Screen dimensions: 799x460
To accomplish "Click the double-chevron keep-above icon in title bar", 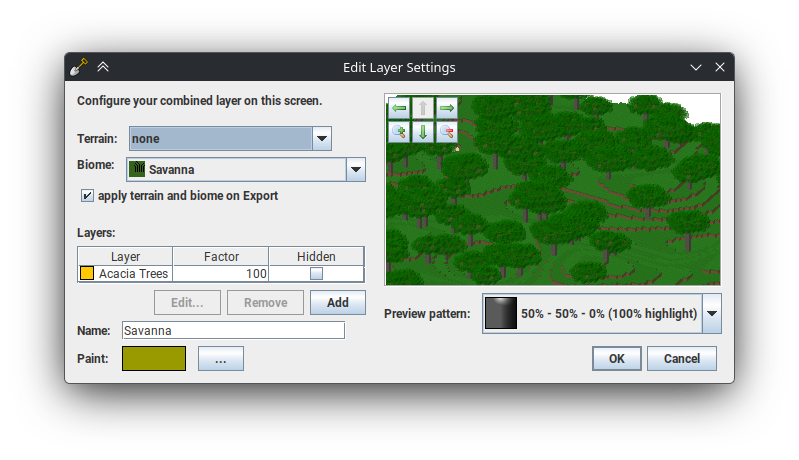I will click(103, 67).
